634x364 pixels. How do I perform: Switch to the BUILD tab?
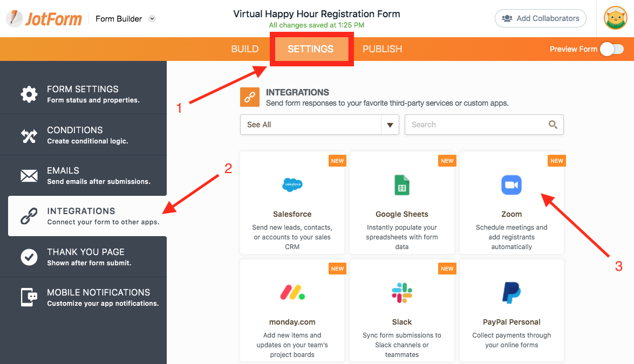point(244,49)
